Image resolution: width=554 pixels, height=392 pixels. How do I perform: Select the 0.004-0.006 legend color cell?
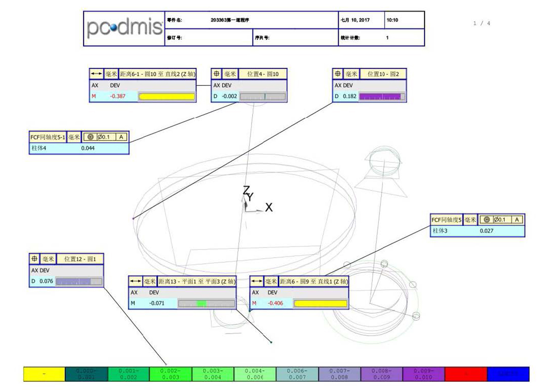[255, 374]
